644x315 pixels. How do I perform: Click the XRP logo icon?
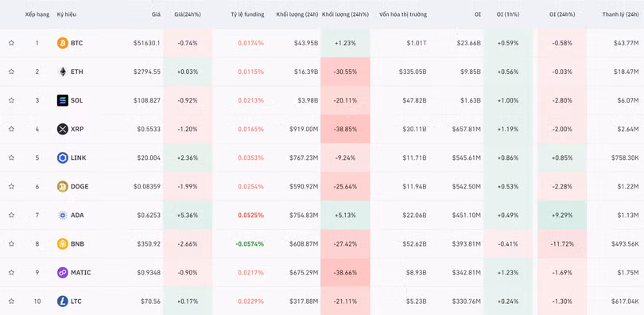click(63, 129)
